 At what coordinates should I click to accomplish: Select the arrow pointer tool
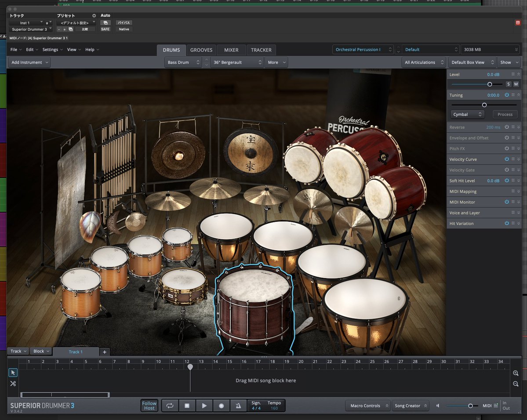pyautogui.click(x=13, y=373)
